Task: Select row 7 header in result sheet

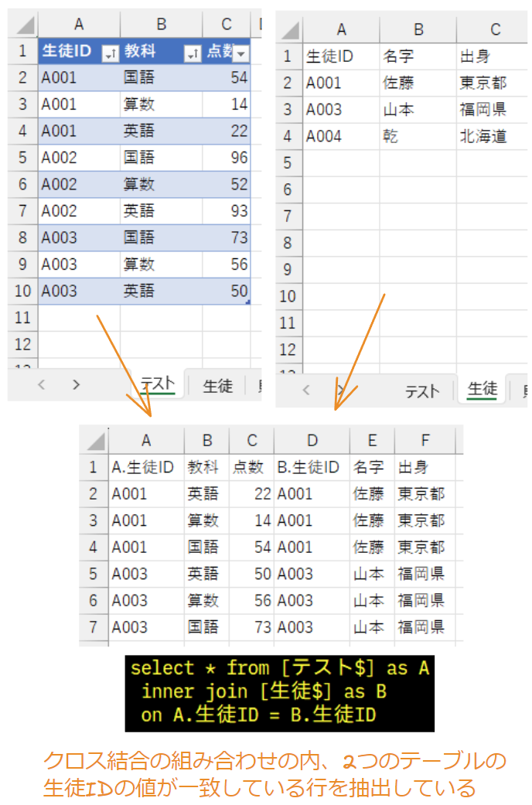Action: [x=94, y=627]
